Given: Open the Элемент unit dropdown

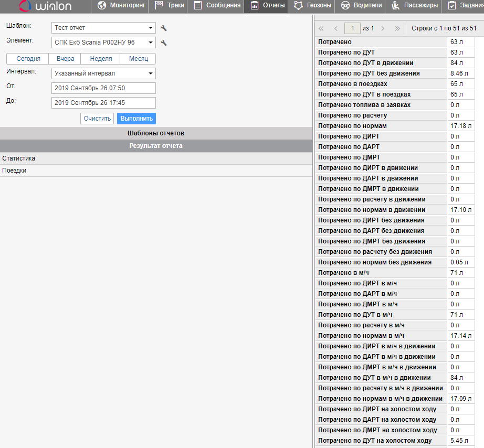Looking at the screenshot, I should click(x=103, y=42).
